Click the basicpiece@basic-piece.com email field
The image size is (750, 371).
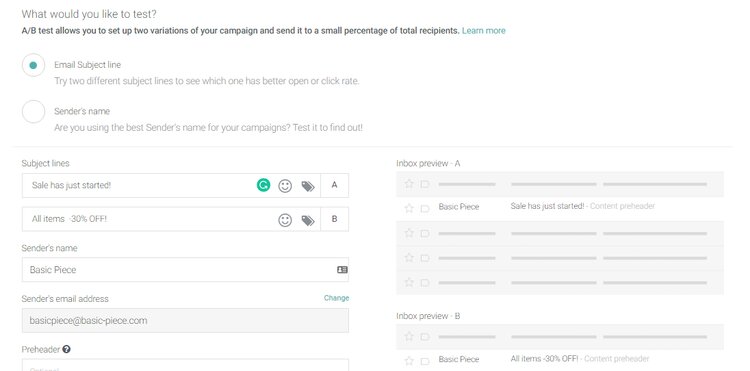185,320
